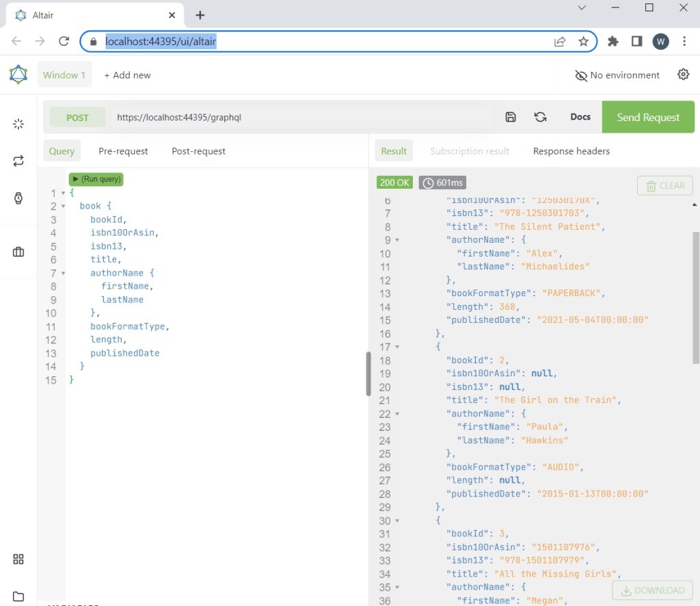Open Altair settings gear icon
This screenshot has width=700, height=606.
pyautogui.click(x=683, y=75)
